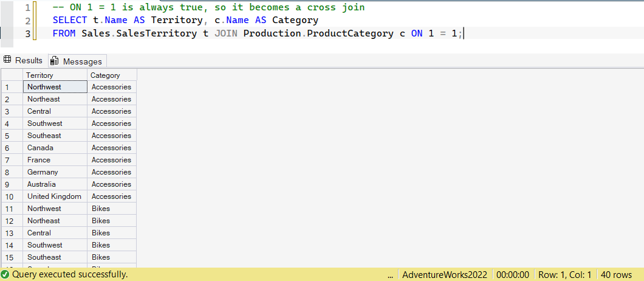
Task: Select the Category column header
Action: [x=112, y=75]
